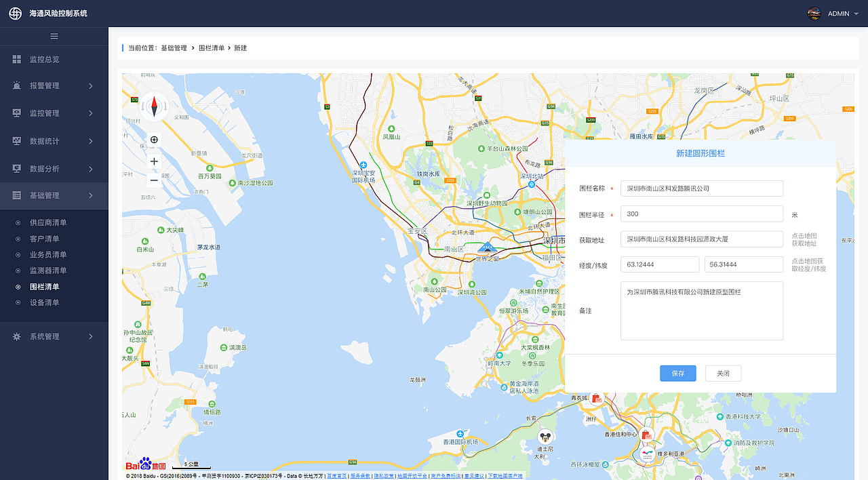Expand the 系统管理 chevron
This screenshot has height=480, width=868.
click(91, 336)
